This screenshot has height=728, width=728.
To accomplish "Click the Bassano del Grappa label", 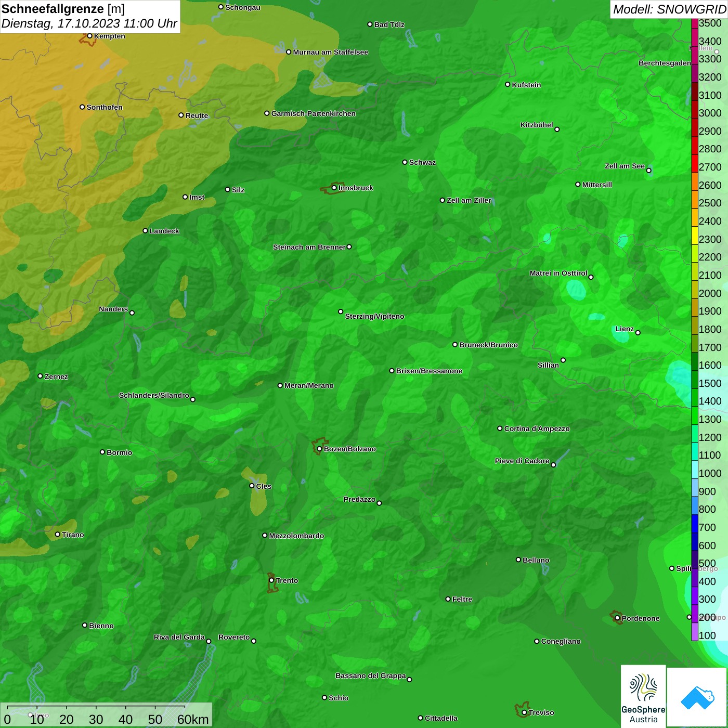I will [x=371, y=675].
